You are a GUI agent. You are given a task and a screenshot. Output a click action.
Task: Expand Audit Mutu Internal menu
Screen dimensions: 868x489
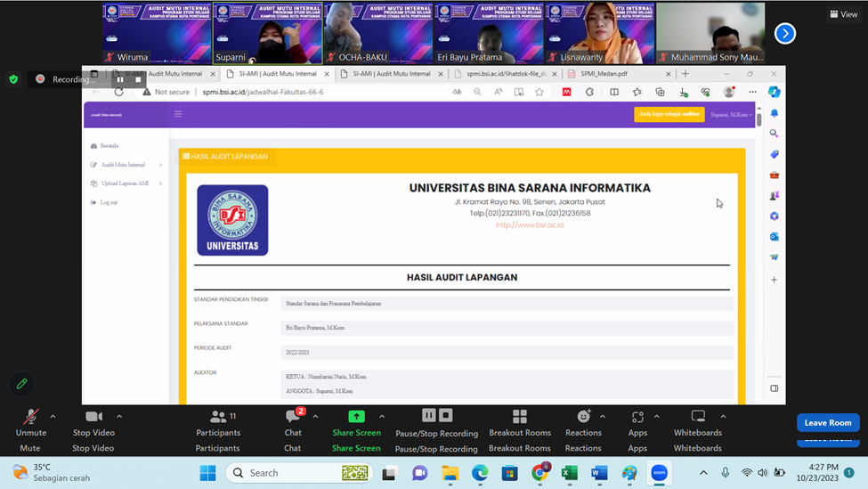pos(126,165)
